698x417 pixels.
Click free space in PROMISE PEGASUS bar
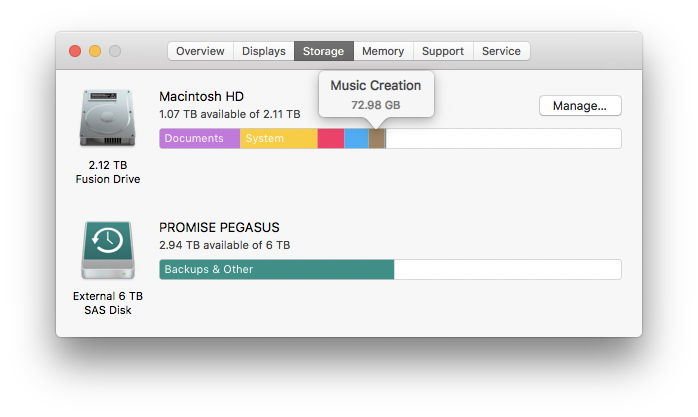[x=507, y=270]
